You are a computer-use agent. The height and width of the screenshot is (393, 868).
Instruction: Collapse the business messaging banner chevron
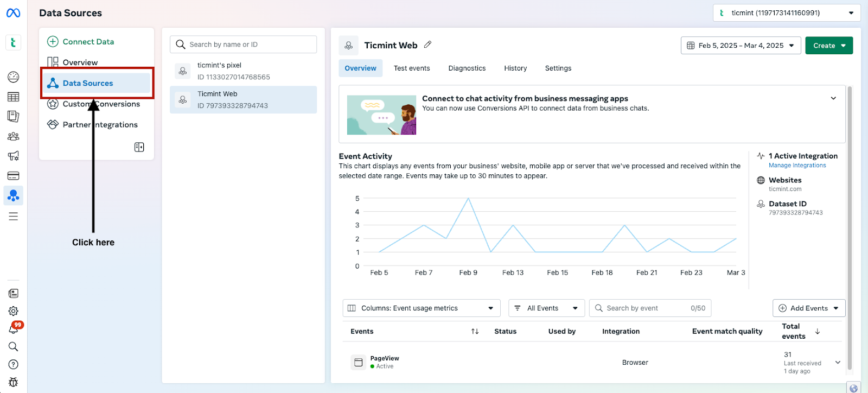(833, 98)
